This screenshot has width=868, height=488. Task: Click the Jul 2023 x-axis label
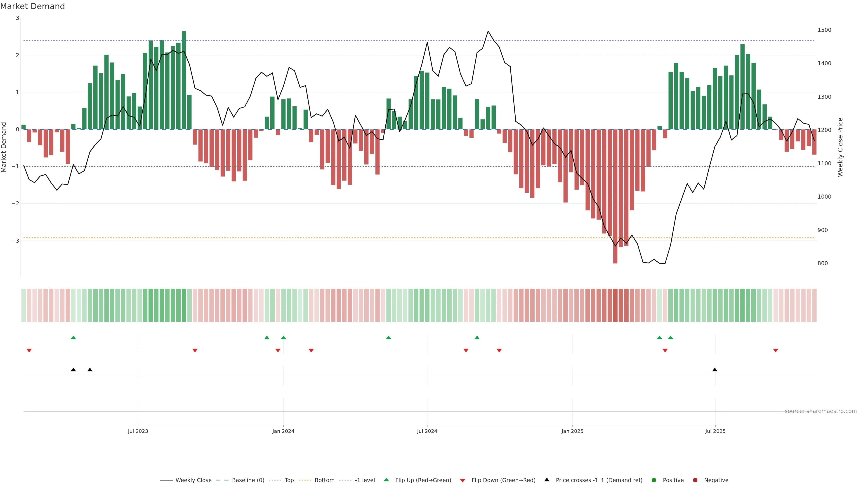coord(138,431)
